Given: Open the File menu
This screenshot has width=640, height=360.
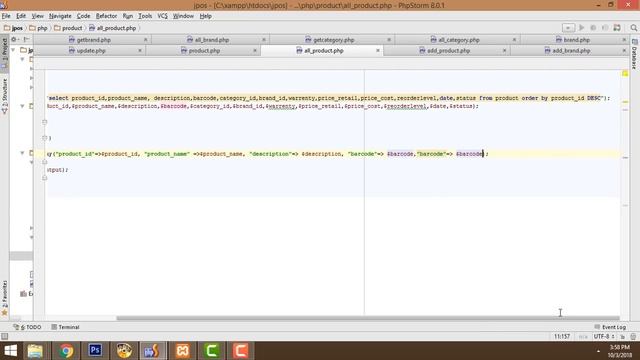Looking at the screenshot, I should coord(6,16).
